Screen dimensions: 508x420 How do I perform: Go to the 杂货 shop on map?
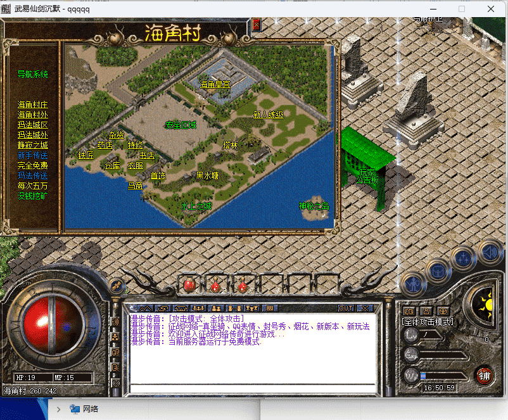[x=117, y=135]
